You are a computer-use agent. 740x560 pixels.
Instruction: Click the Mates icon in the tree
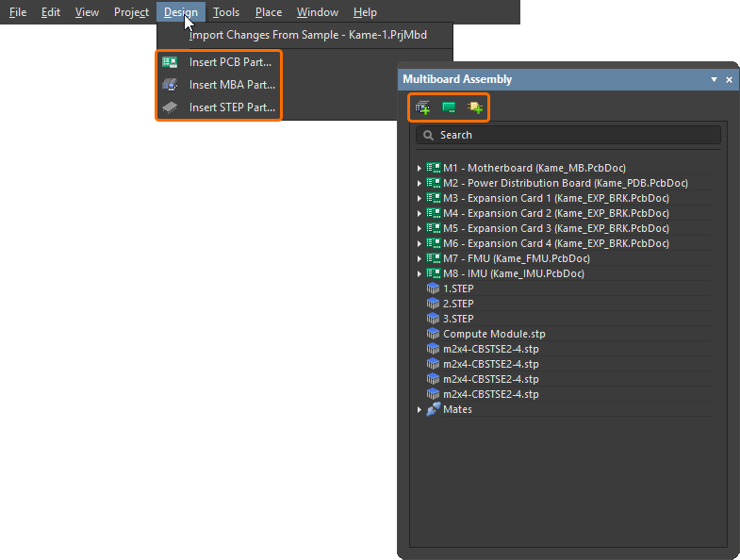tap(434, 409)
